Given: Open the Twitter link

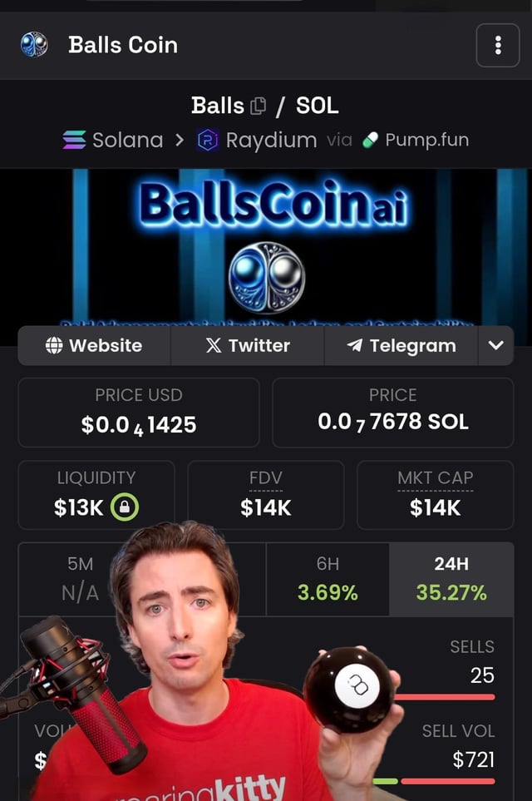Looking at the screenshot, I should (248, 346).
